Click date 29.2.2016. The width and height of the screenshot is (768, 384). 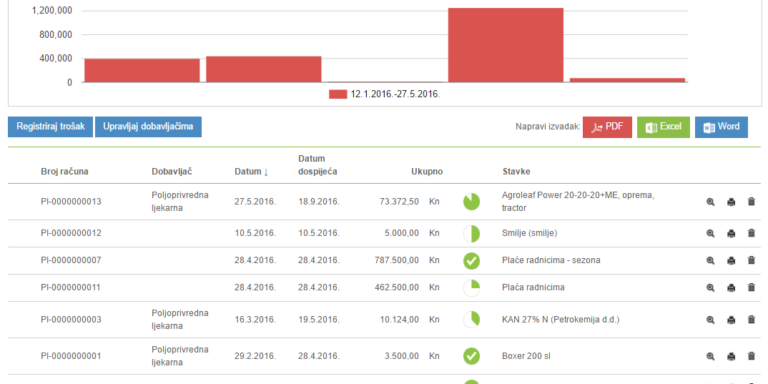point(255,356)
